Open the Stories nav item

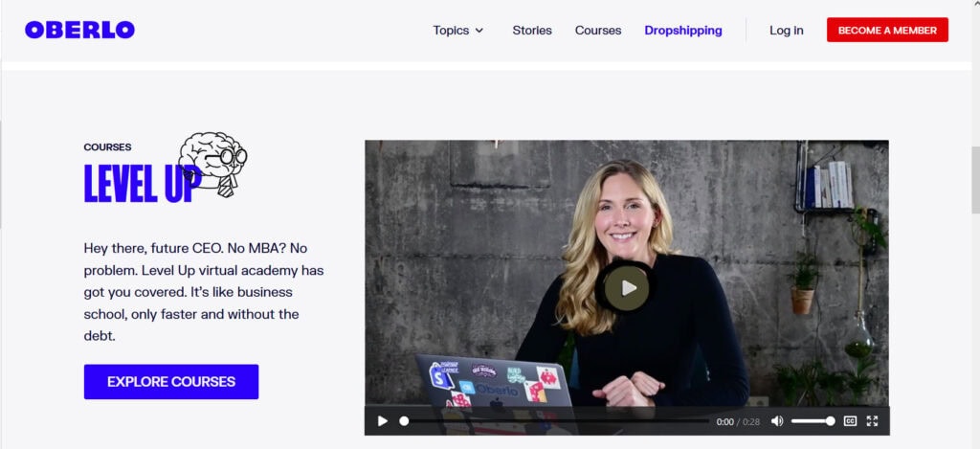(x=532, y=30)
